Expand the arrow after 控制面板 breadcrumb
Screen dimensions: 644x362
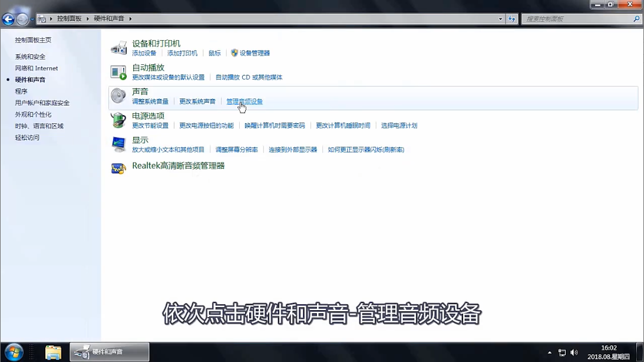(x=87, y=19)
